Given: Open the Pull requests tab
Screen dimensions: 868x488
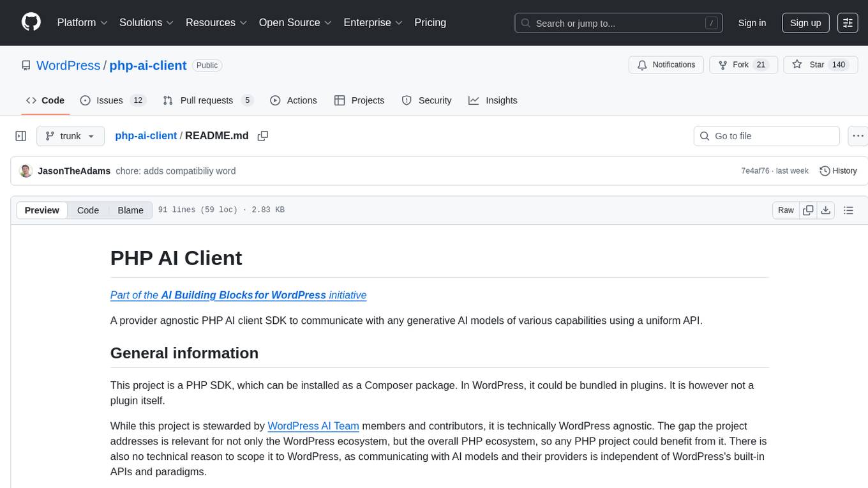Looking at the screenshot, I should (208, 100).
